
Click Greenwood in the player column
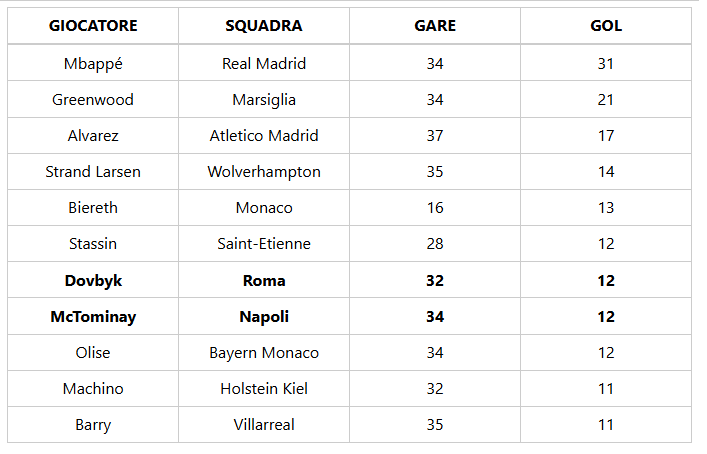(x=93, y=100)
